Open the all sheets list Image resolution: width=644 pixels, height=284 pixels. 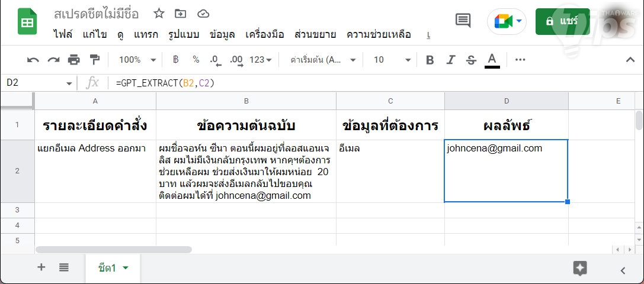(x=63, y=267)
